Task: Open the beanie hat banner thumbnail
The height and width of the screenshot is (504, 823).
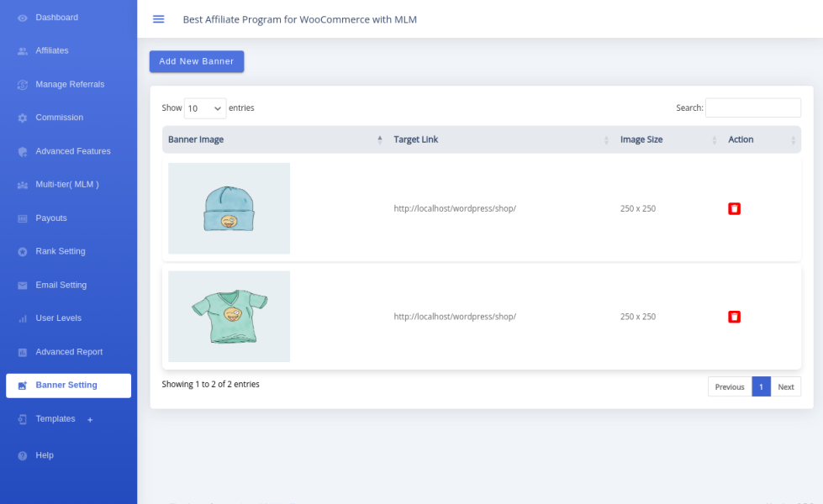Action: (x=229, y=208)
